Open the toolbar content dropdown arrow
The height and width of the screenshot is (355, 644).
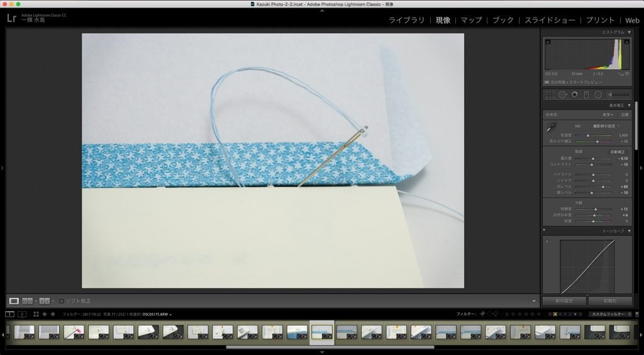click(534, 301)
